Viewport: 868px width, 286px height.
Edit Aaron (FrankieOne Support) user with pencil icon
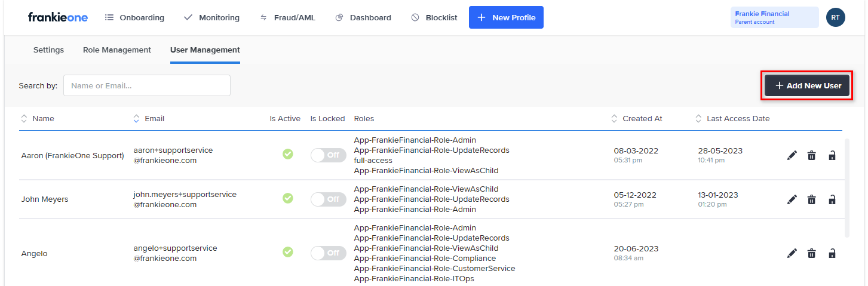(x=792, y=155)
